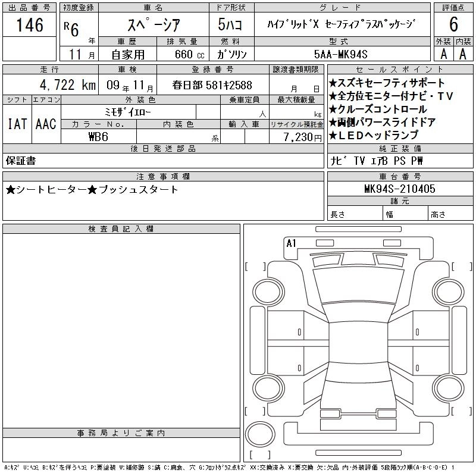Click the A1 damage mark on diagram
Screen dimensions: 476x476
click(x=291, y=243)
